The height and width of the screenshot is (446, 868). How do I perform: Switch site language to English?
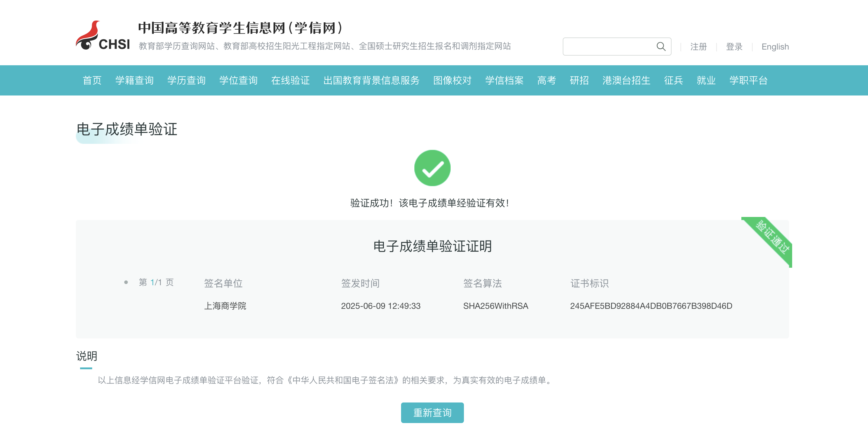click(775, 47)
